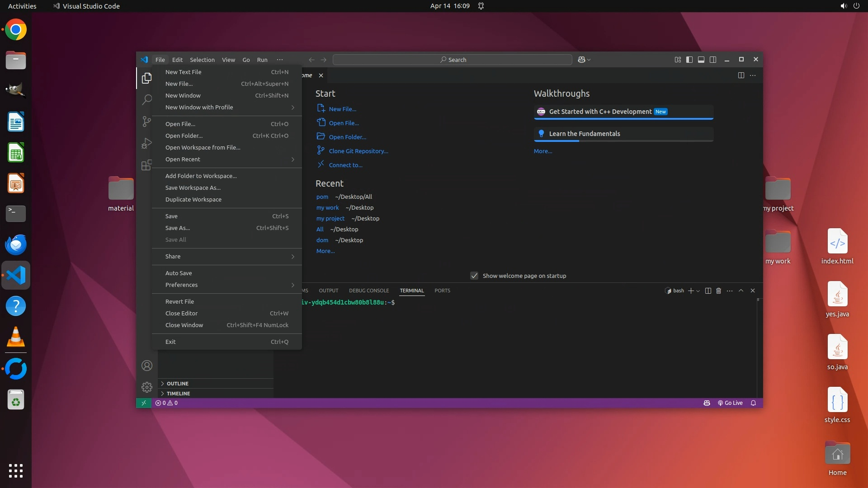Switch to the DEBUG CONSOLE tab
Viewport: 868px width, 488px height.
click(368, 291)
